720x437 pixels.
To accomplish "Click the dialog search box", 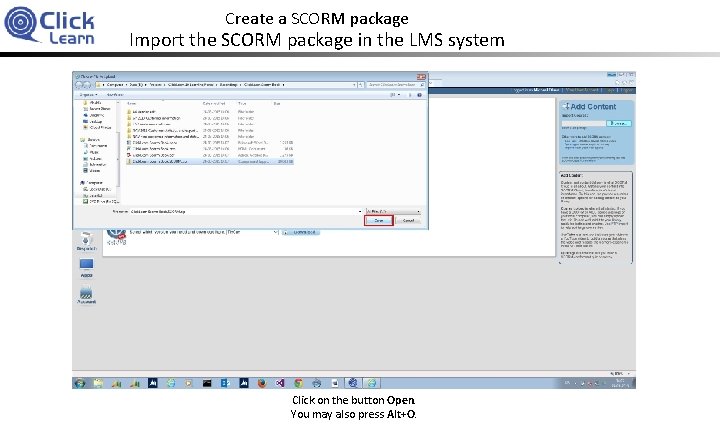I will [x=396, y=85].
